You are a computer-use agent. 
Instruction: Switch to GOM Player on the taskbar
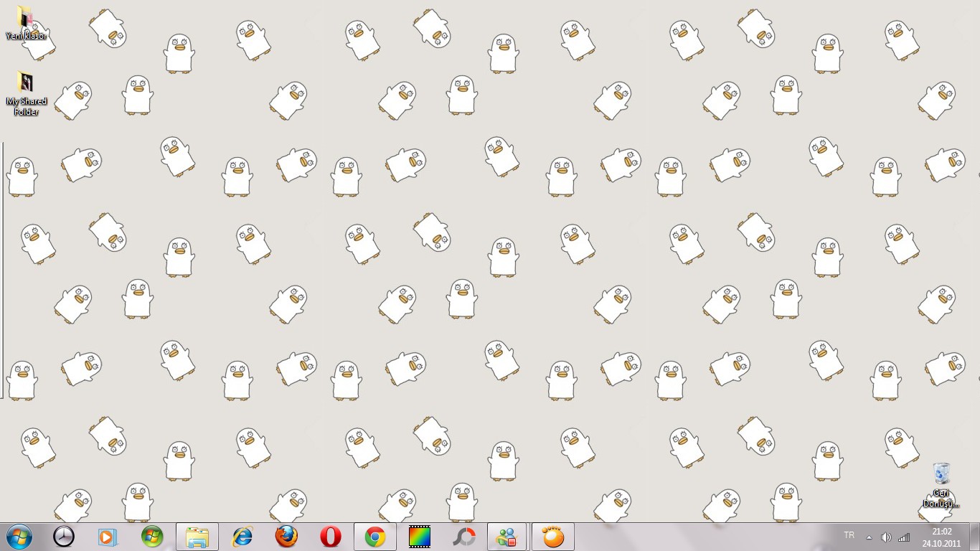(x=553, y=537)
